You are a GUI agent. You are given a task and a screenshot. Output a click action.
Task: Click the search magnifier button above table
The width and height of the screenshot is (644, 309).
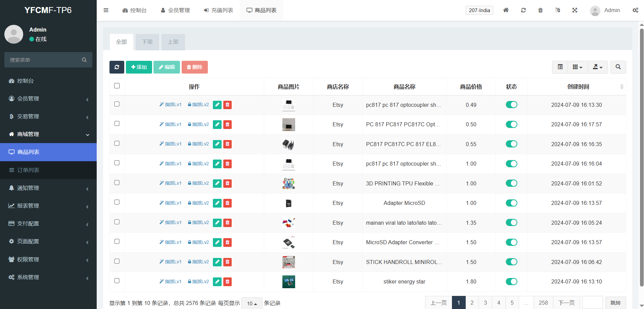tap(618, 67)
